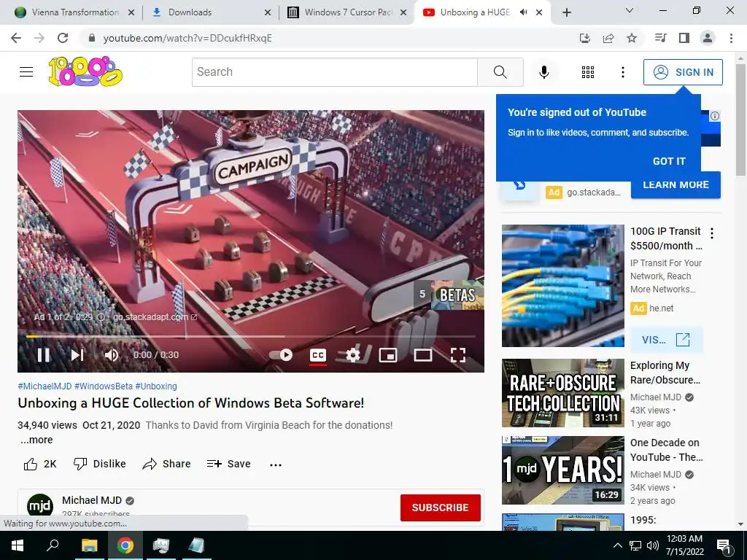The image size is (747, 560).
Task: Reload the page
Action: click(63, 38)
